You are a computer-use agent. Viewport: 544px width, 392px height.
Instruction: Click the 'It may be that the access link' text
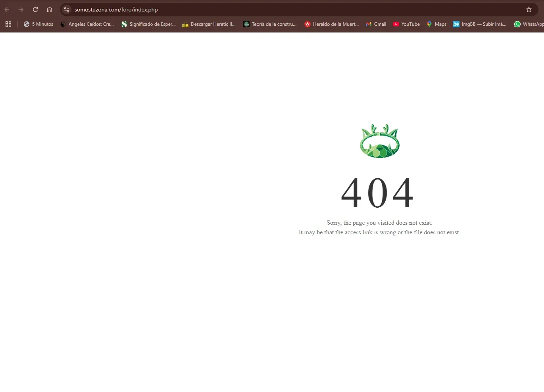pos(380,232)
